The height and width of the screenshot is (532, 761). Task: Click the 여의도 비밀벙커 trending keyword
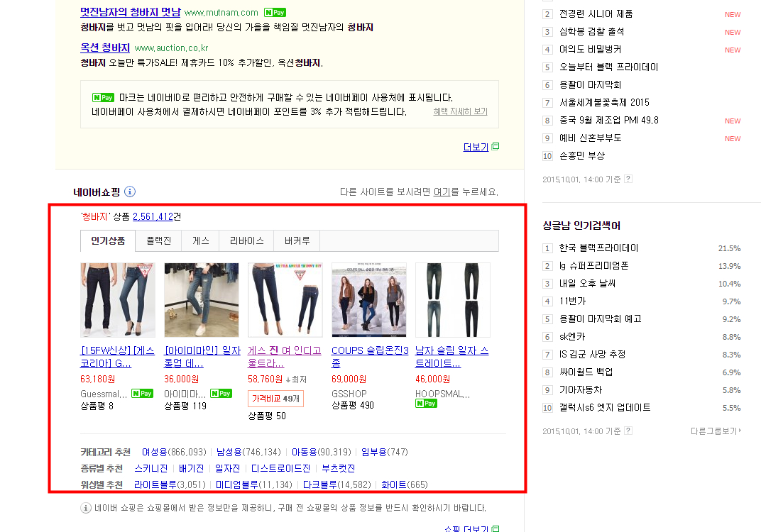tap(590, 50)
